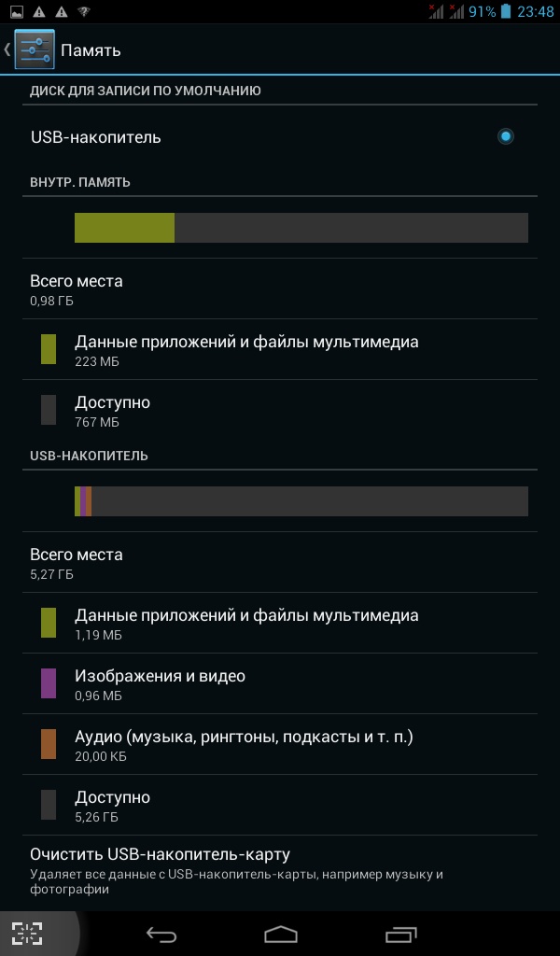The width and height of the screenshot is (560, 956).
Task: Tap the battery icon in status bar
Action: [506, 12]
